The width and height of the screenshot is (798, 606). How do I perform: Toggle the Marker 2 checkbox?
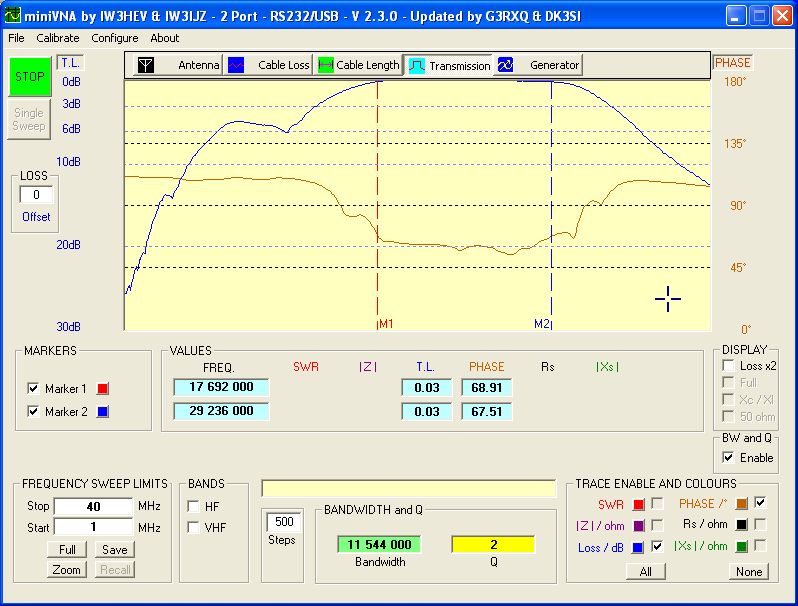(33, 412)
